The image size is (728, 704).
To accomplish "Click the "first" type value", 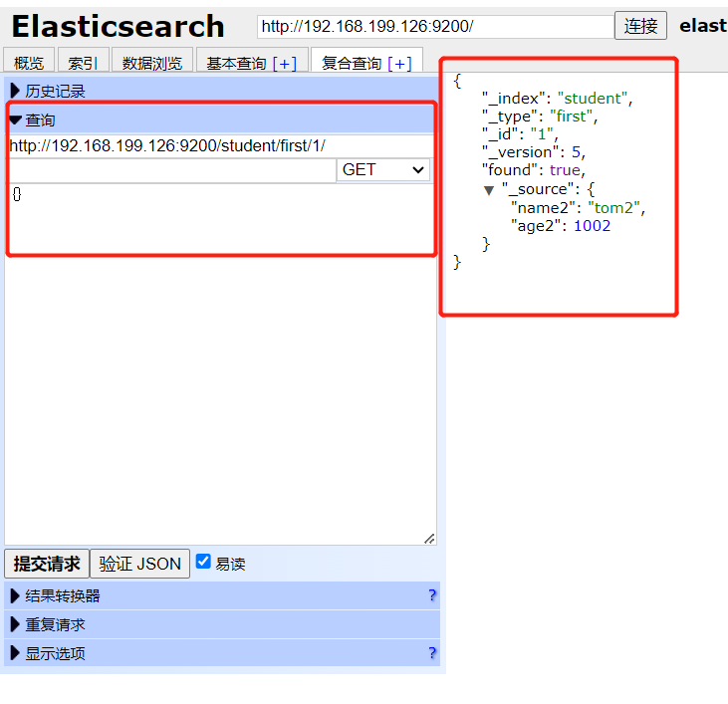I will 571,117.
